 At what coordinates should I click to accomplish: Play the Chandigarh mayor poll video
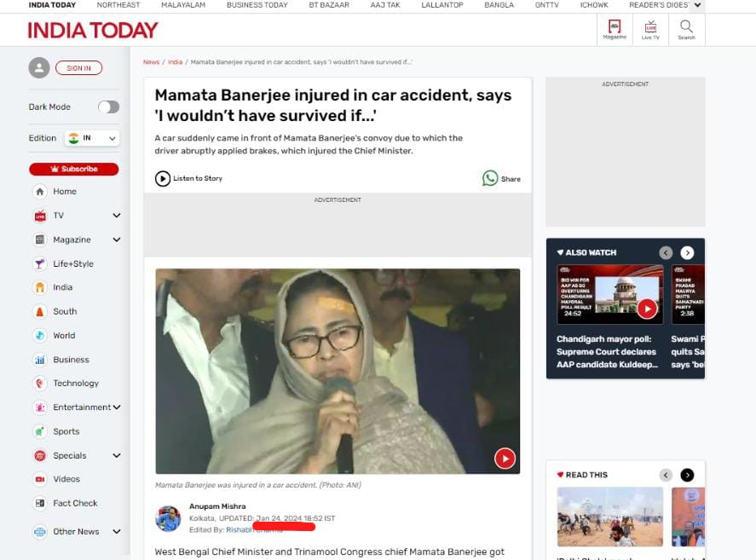coord(647,309)
